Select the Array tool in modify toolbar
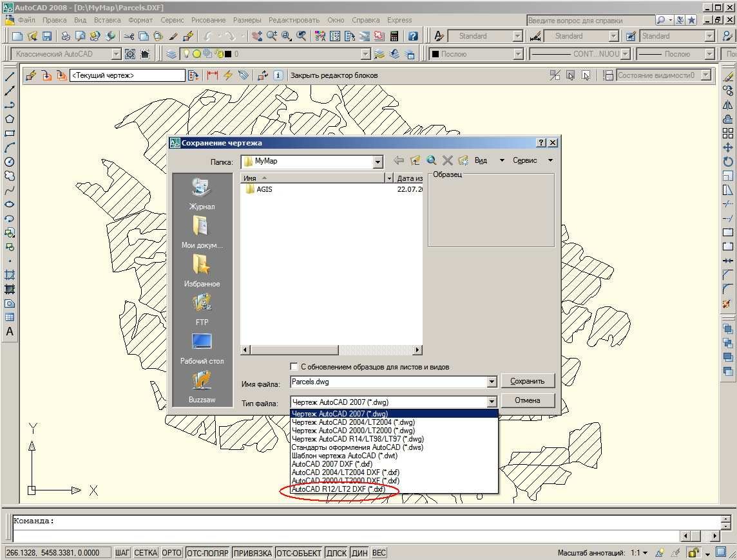This screenshot has height=560, width=737. tap(727, 133)
